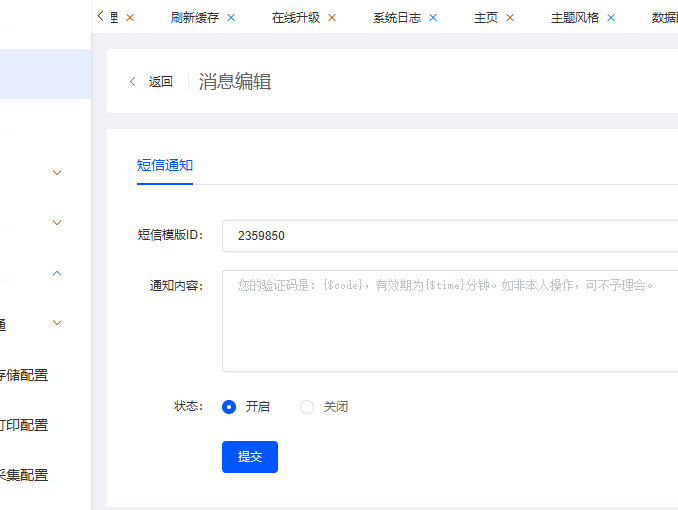The height and width of the screenshot is (510, 678).
Task: Click the 状态 label
Action: (189, 406)
